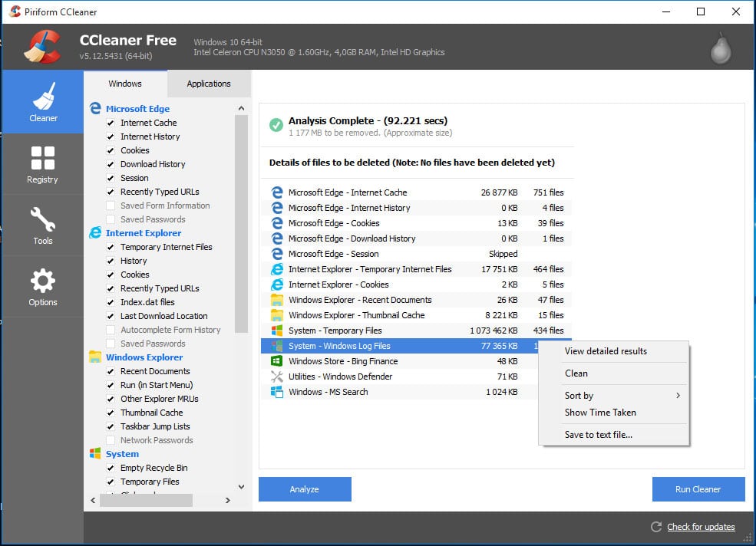This screenshot has width=756, height=546.
Task: Maximize the Piriform CCleaner window
Action: [701, 12]
